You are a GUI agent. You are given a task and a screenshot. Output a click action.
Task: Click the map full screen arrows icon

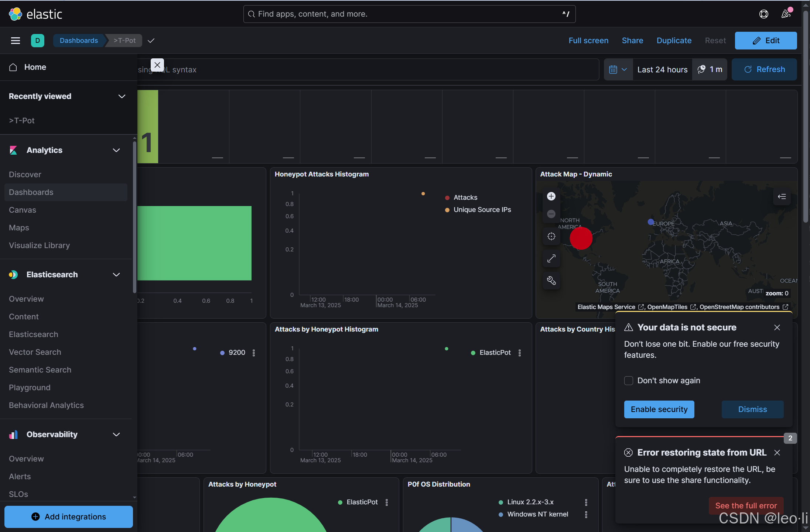[x=551, y=258]
